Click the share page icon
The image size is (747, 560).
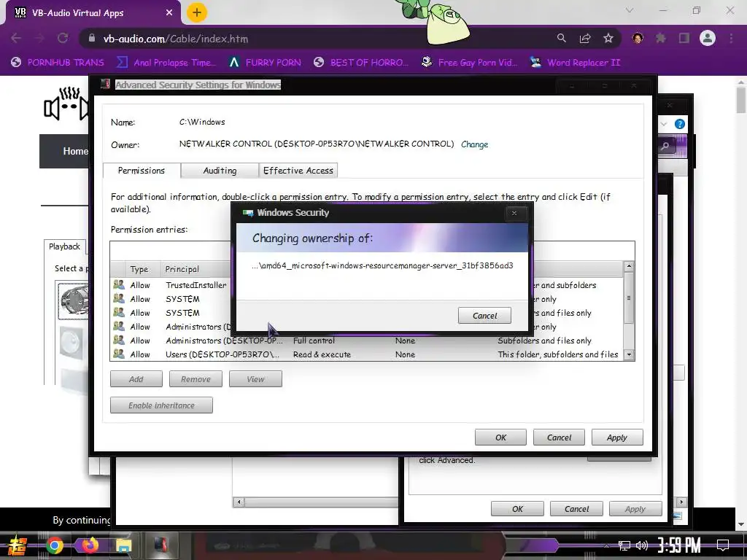coord(585,38)
